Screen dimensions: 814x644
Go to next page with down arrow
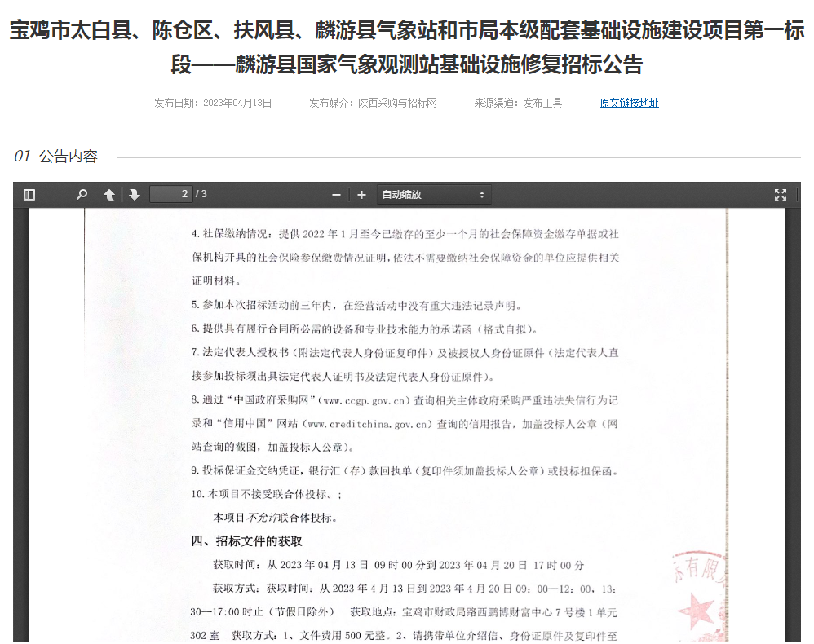click(135, 195)
